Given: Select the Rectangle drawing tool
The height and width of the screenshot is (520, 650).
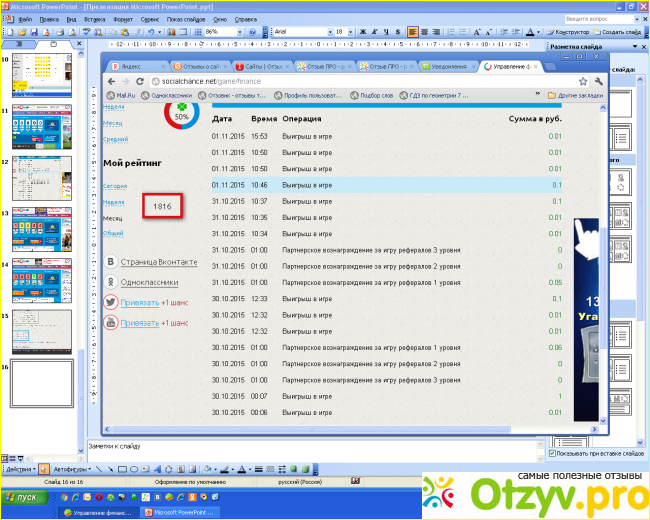Looking at the screenshot, I should click(x=122, y=469).
